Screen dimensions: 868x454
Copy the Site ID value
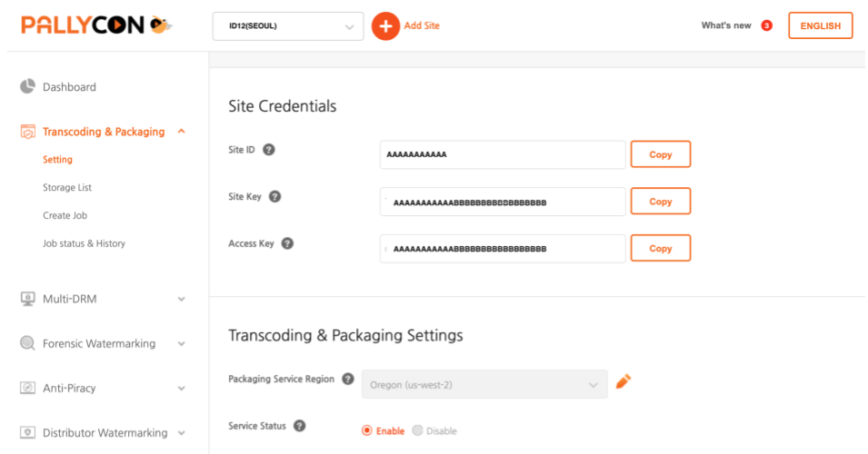click(660, 154)
